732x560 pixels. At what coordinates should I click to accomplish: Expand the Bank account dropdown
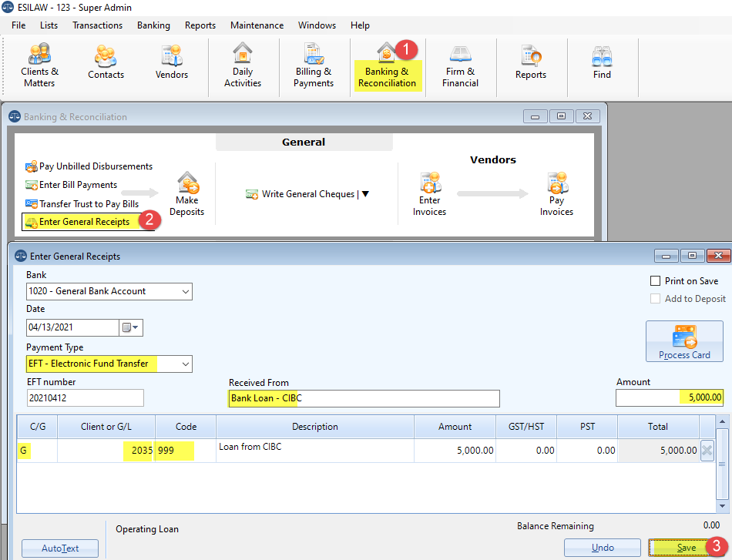coord(186,292)
